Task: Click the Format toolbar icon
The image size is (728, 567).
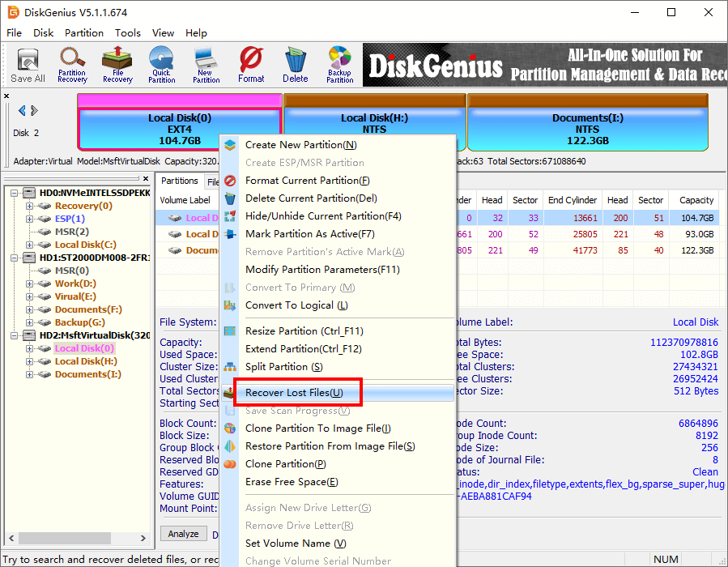Action: coord(251,65)
